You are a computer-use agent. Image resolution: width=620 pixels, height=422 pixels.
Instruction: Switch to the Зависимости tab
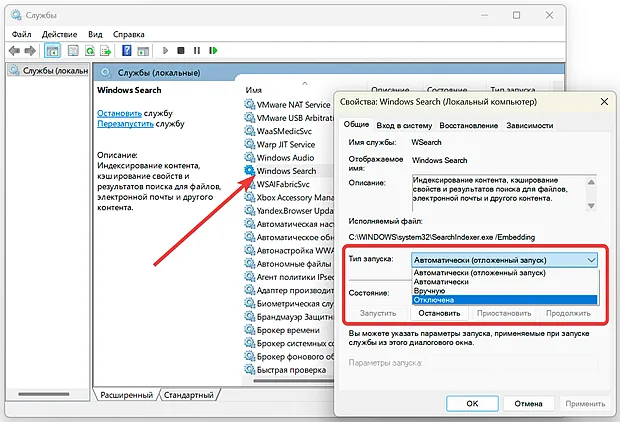pyautogui.click(x=529, y=125)
